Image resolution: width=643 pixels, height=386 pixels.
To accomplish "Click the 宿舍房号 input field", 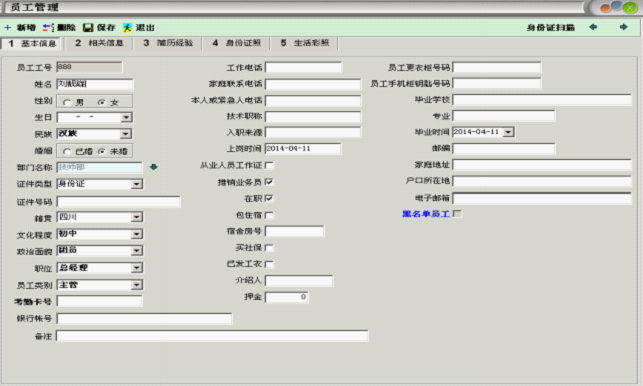I will (294, 231).
